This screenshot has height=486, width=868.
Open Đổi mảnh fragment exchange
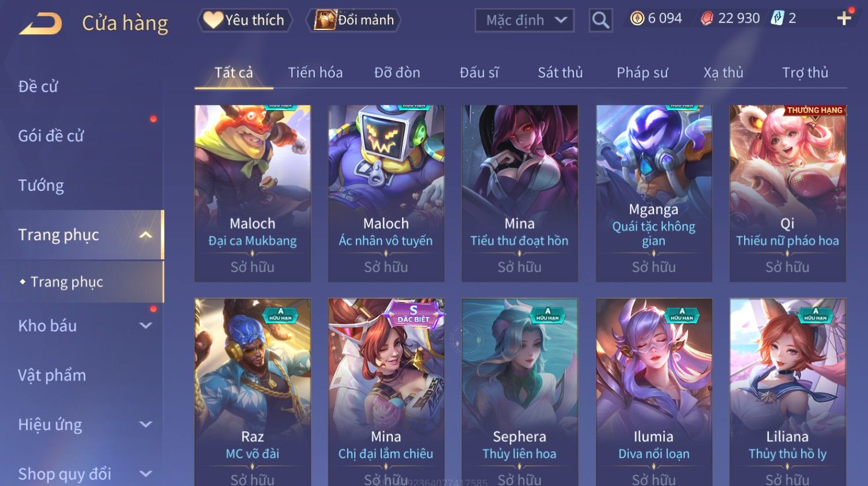[353, 20]
